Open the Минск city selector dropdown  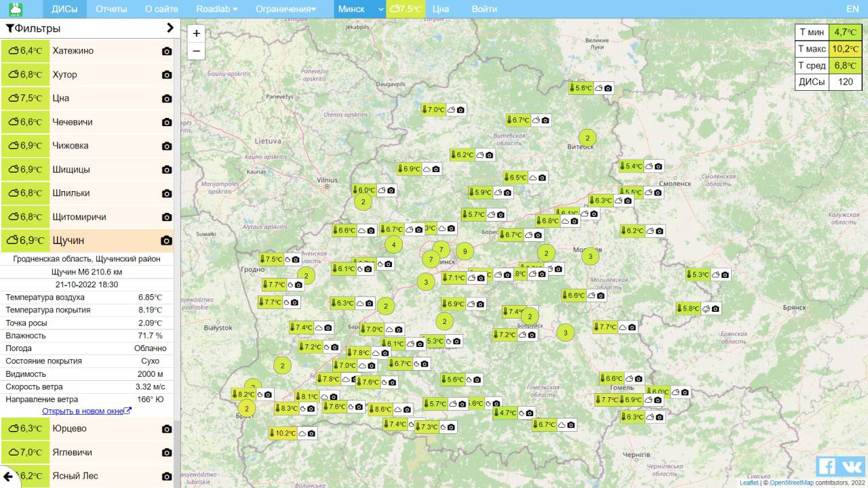(359, 9)
